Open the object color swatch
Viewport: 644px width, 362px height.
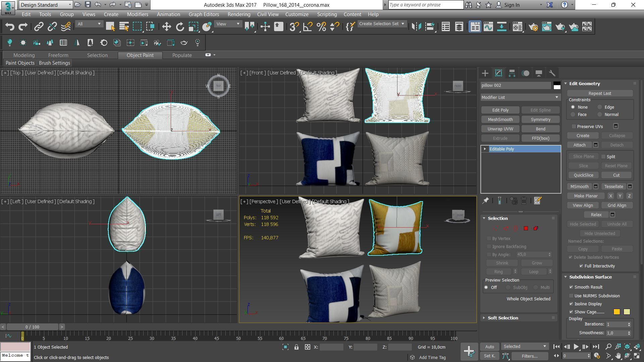click(557, 85)
